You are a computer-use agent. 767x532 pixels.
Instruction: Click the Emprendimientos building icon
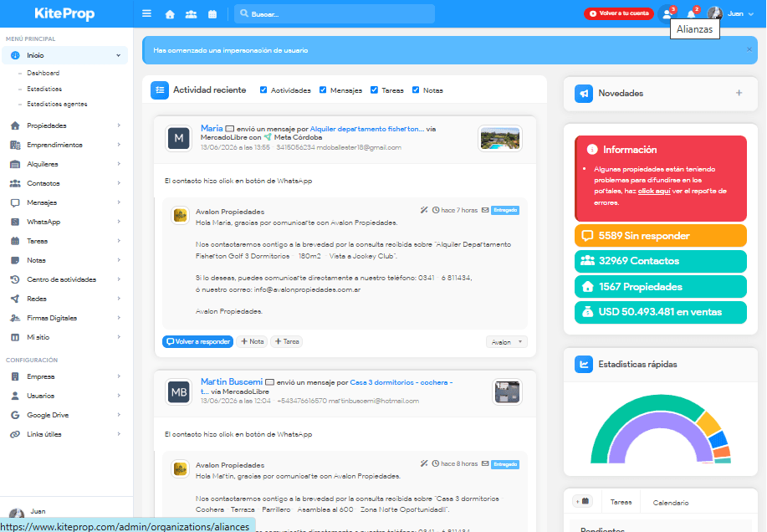click(x=15, y=145)
